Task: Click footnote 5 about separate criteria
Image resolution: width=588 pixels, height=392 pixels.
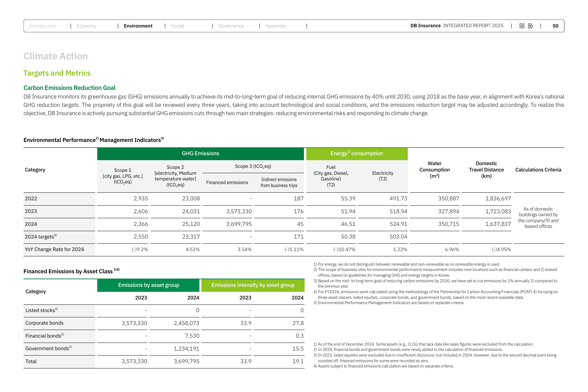Action: (x=389, y=303)
